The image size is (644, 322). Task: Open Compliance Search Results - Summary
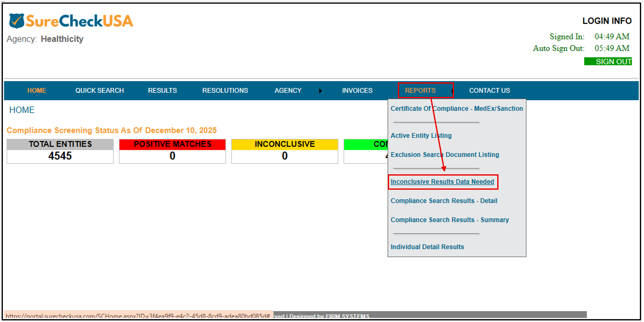(x=450, y=220)
